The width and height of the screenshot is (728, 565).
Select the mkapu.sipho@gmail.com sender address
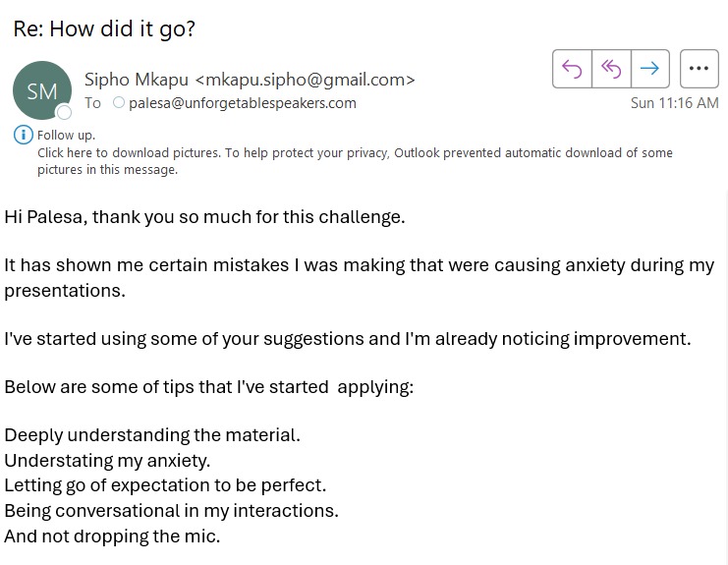(305, 80)
